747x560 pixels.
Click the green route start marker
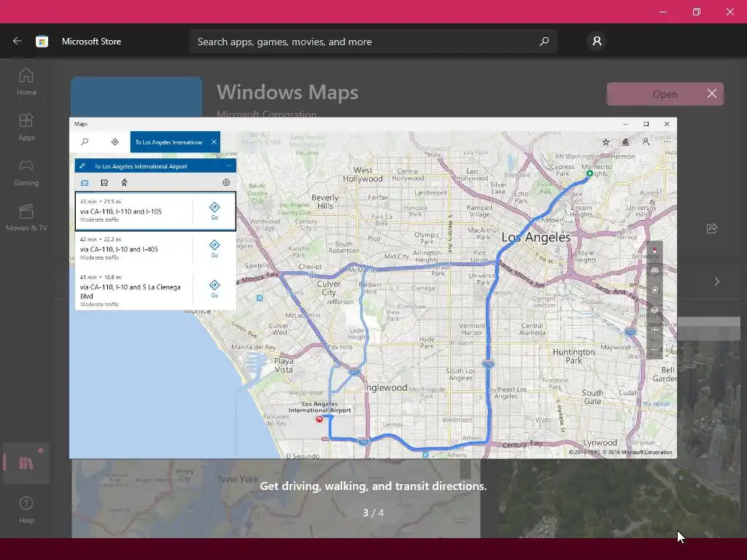pos(589,174)
